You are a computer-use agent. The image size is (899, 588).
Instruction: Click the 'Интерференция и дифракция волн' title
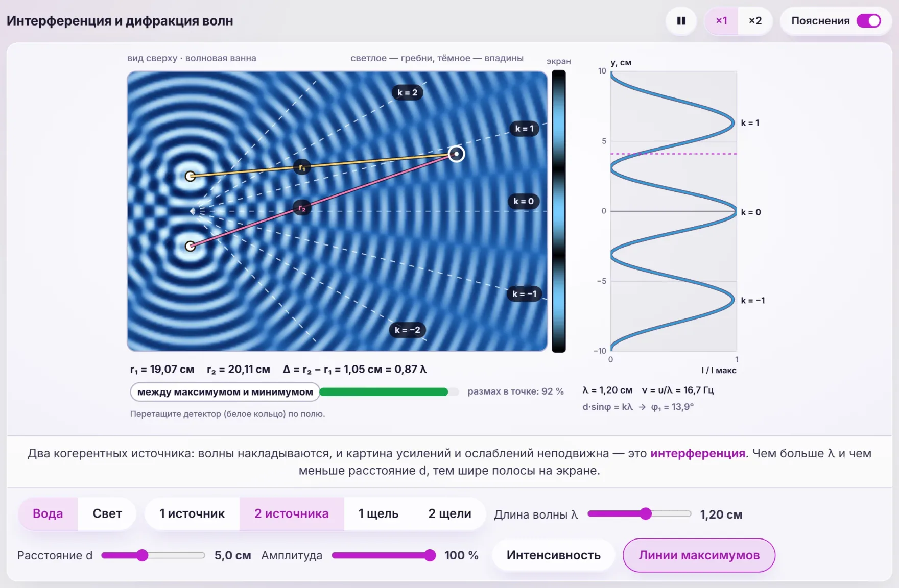120,21
